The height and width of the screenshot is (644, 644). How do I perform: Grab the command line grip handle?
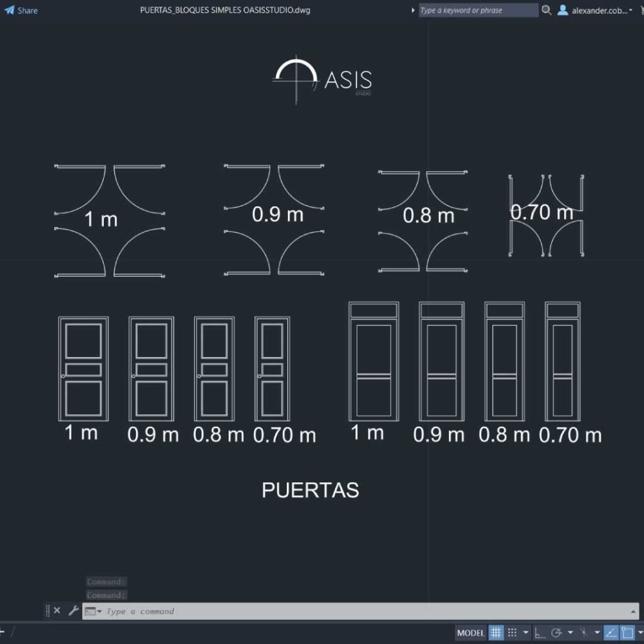click(x=48, y=611)
